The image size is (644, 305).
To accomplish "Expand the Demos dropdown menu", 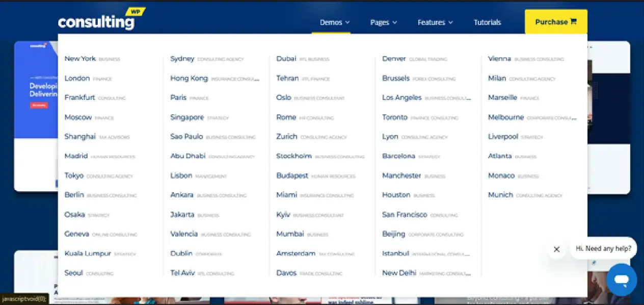I will coord(335,22).
